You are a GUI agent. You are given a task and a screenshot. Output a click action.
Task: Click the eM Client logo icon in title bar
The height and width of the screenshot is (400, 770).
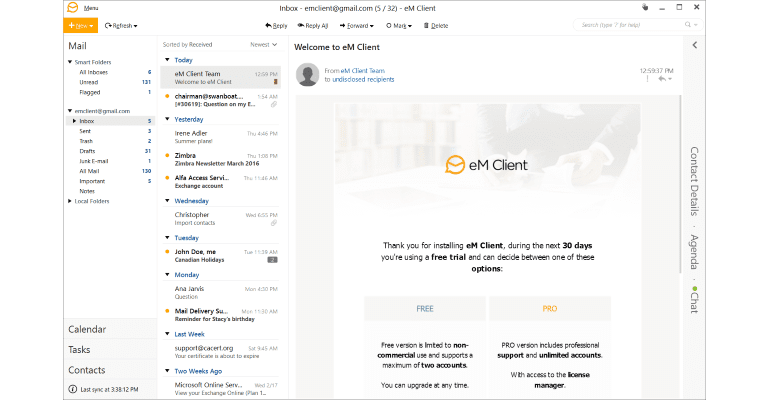pos(72,7)
